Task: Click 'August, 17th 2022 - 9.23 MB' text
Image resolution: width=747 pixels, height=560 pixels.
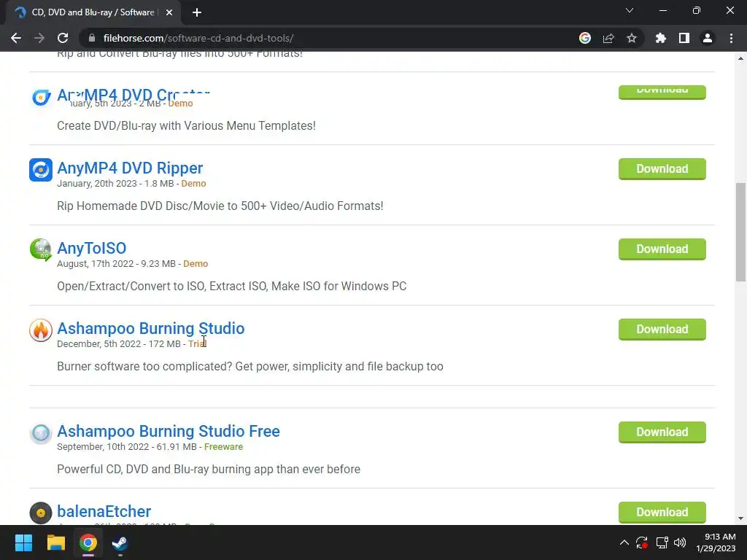Action: coord(116,264)
